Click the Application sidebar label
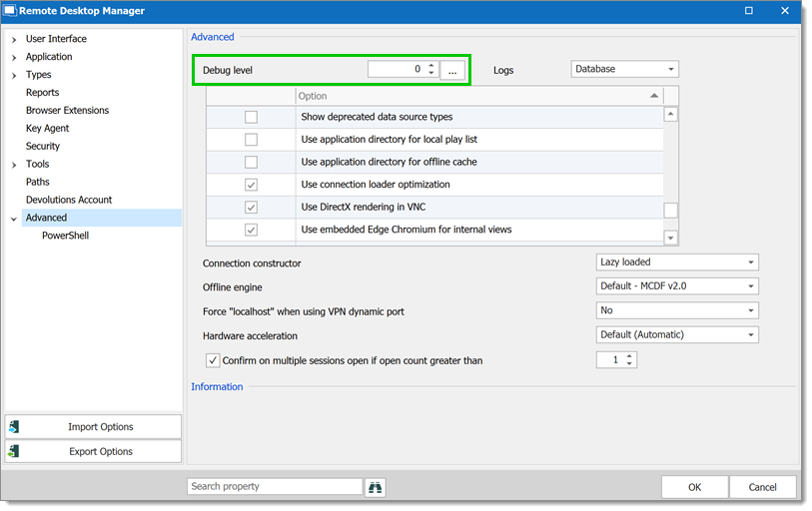The image size is (812, 511). point(49,57)
